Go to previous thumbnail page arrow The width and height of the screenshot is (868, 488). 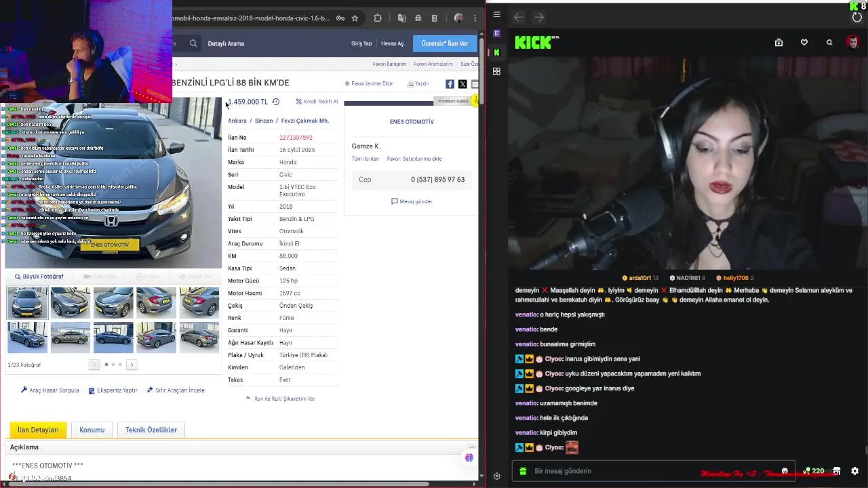94,365
